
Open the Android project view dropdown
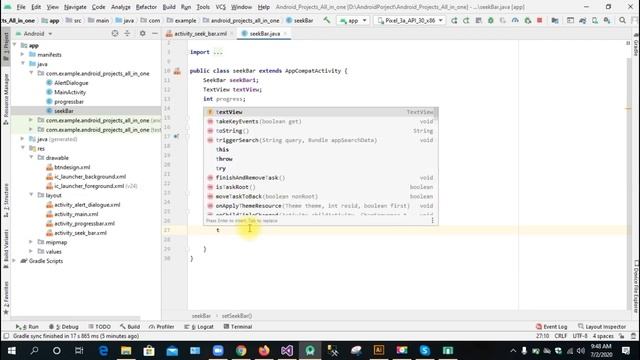click(34, 33)
